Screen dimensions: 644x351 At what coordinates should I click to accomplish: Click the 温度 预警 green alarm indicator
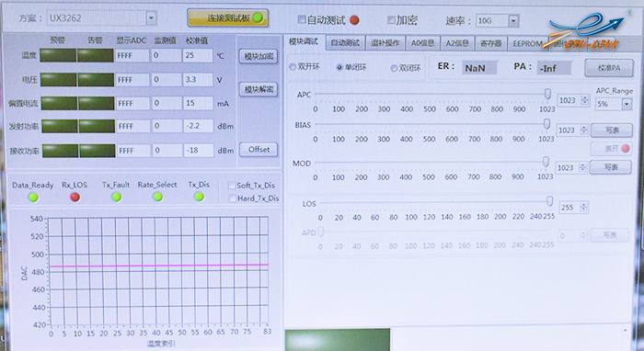pos(58,55)
